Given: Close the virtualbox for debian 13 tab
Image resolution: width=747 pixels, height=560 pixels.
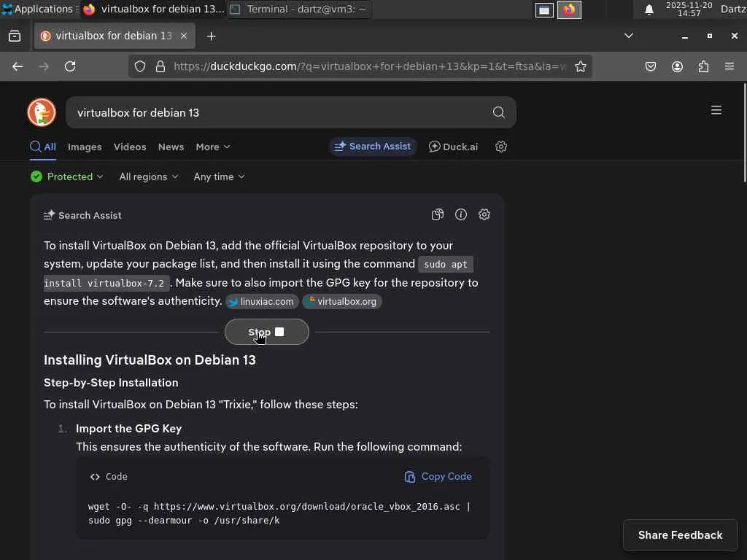Looking at the screenshot, I should [x=183, y=36].
